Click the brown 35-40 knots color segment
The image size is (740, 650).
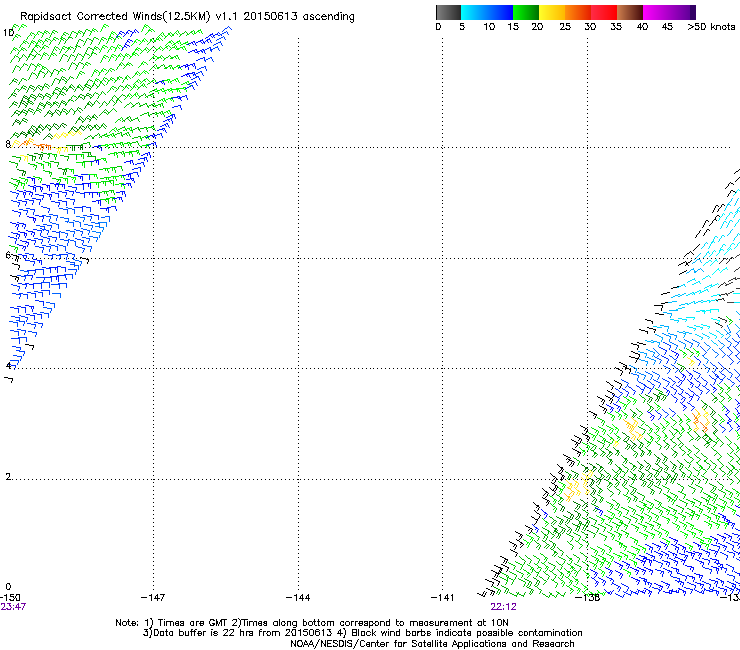(x=630, y=12)
